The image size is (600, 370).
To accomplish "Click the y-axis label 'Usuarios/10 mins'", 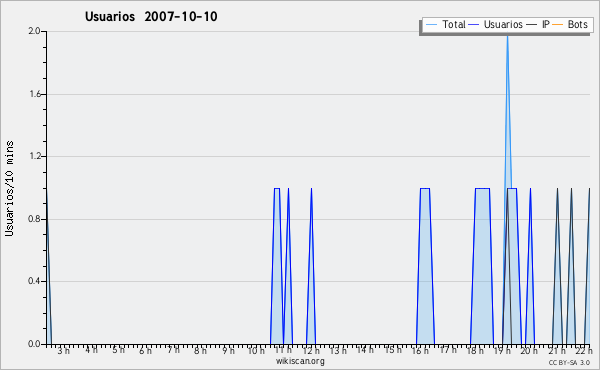I will (9, 189).
